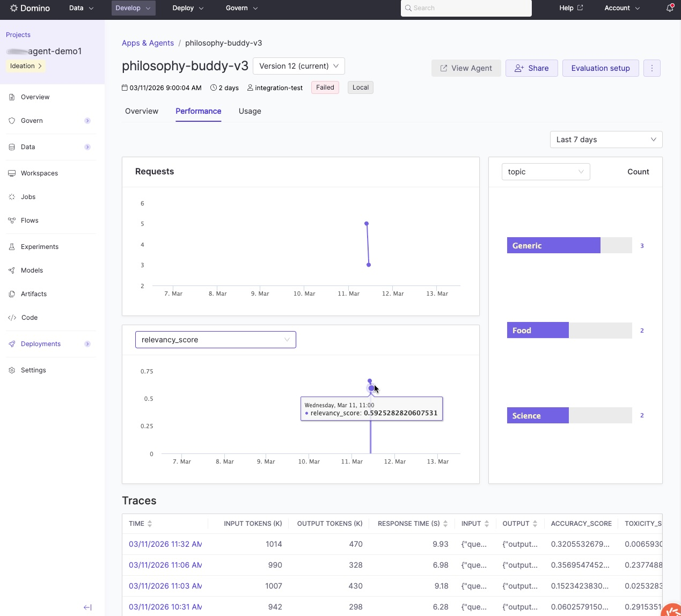This screenshot has height=616, width=681.
Task: Click the Evaluation setup button
Action: [600, 68]
